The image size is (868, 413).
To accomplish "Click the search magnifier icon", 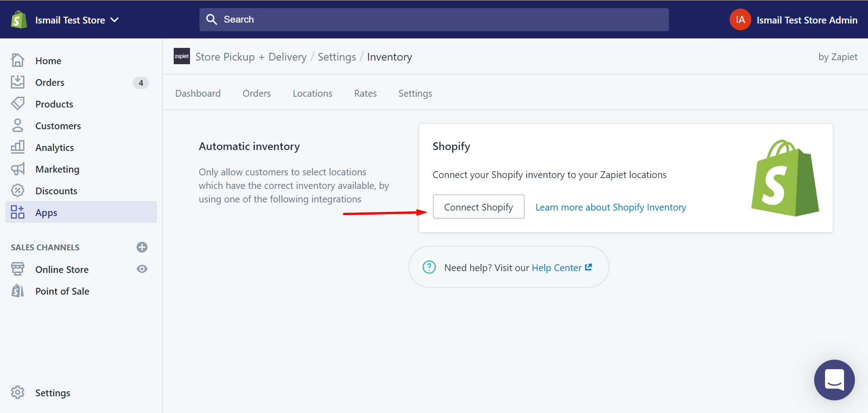I will pyautogui.click(x=211, y=19).
